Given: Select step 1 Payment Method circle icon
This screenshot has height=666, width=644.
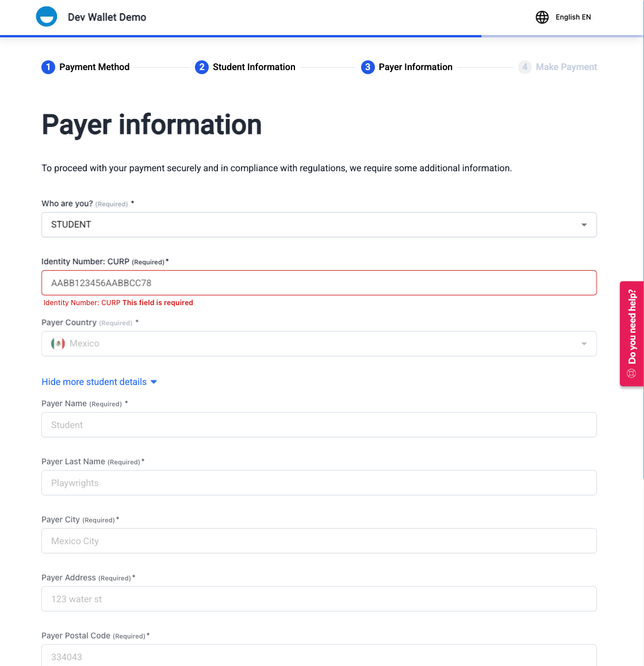Looking at the screenshot, I should tap(48, 67).
